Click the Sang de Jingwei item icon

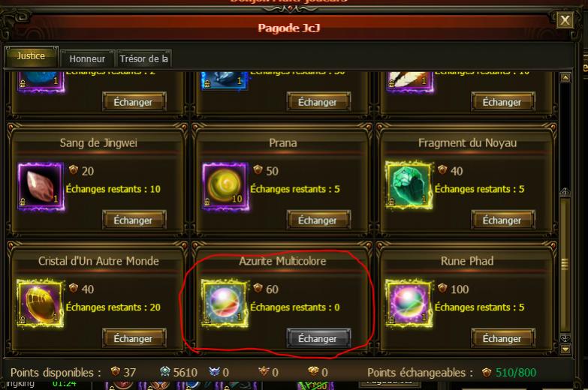pos(41,187)
